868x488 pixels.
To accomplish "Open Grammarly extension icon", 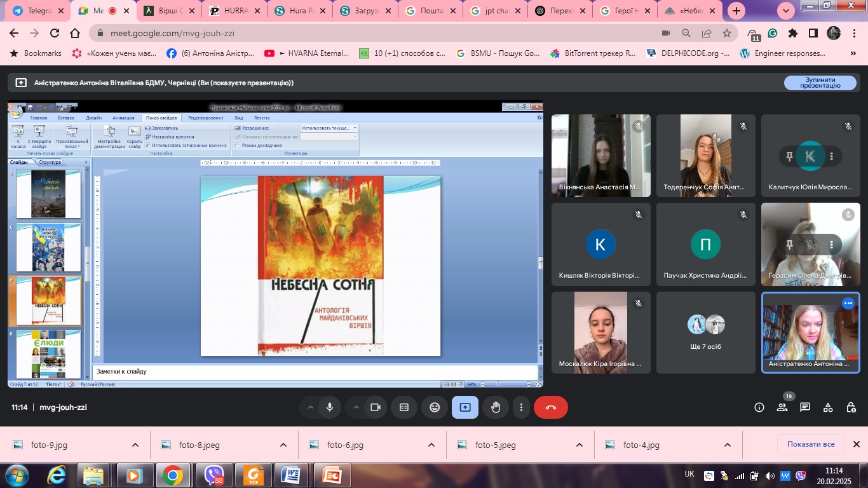I will coord(773,33).
